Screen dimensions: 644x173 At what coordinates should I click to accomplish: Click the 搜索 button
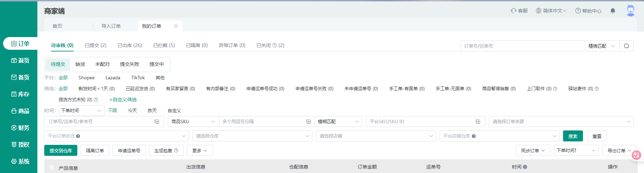(x=573, y=136)
